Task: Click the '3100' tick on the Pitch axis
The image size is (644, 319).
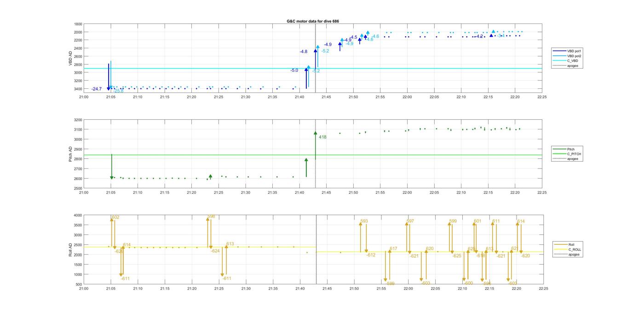Action: [x=78, y=130]
